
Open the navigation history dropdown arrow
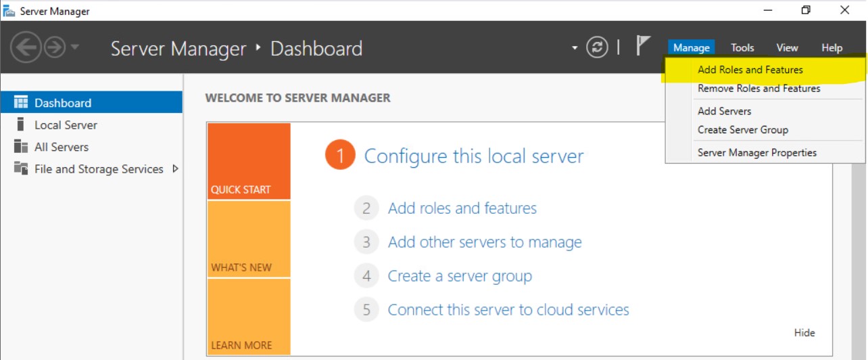[x=74, y=47]
